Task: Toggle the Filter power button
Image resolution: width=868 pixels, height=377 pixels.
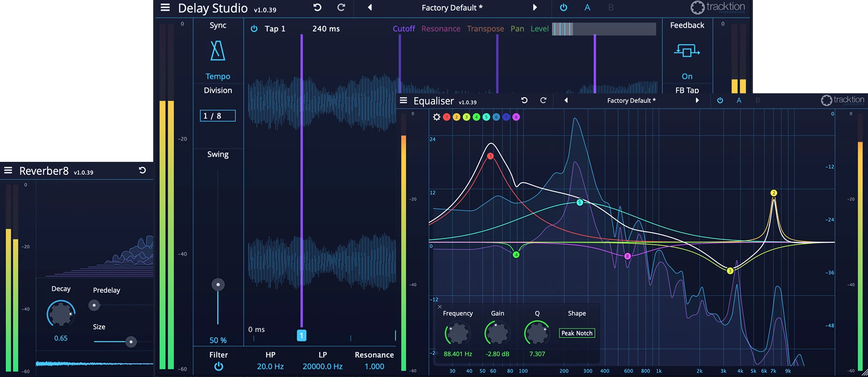Action: tap(218, 367)
